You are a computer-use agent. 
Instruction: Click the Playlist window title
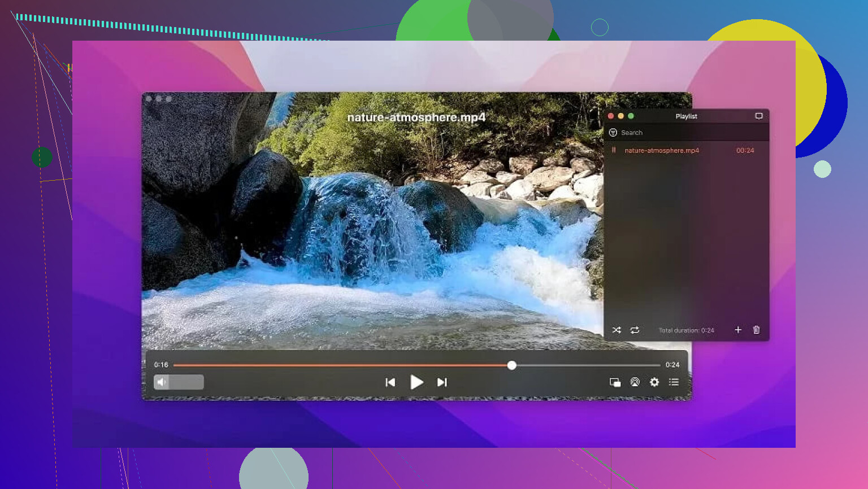(686, 116)
